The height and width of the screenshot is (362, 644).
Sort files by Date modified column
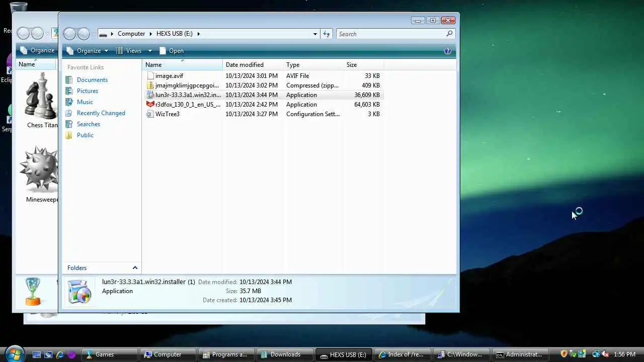[x=253, y=65]
